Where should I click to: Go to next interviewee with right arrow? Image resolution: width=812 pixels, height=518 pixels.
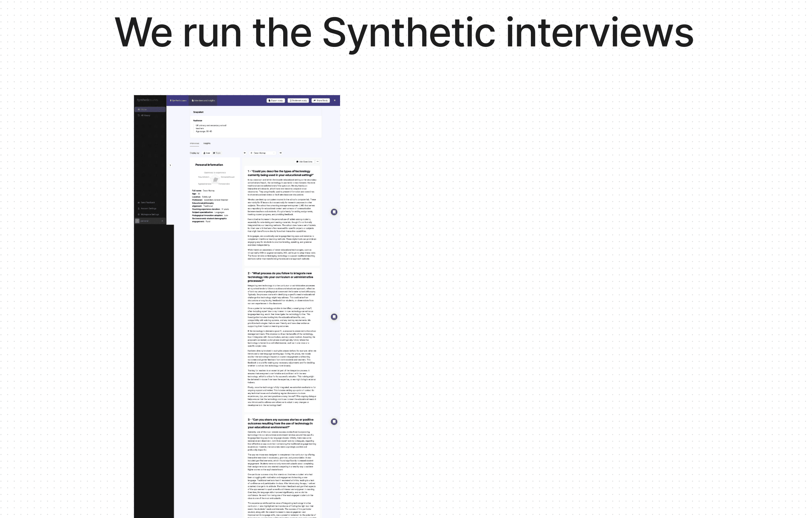pyautogui.click(x=280, y=153)
